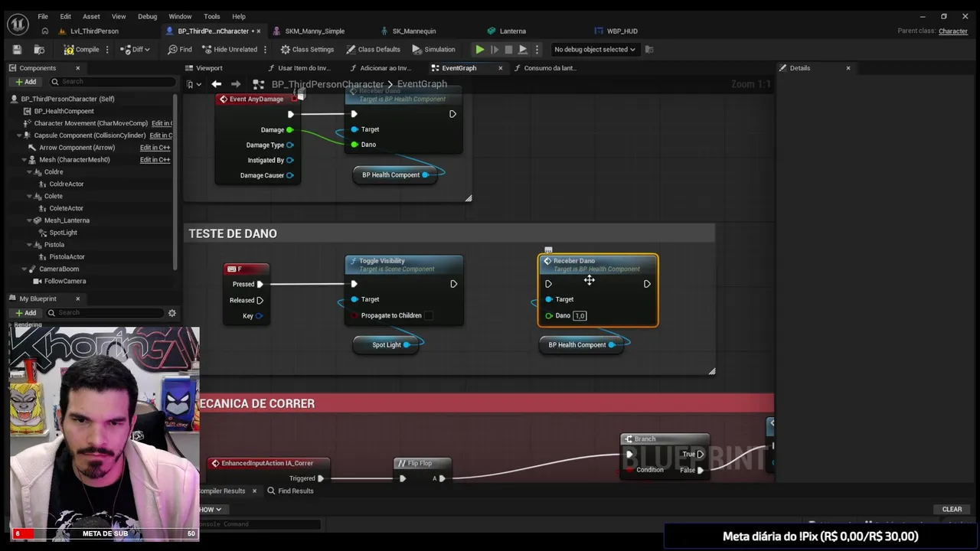Navigate forward in graph history
This screenshot has width=980, height=551.
click(236, 84)
